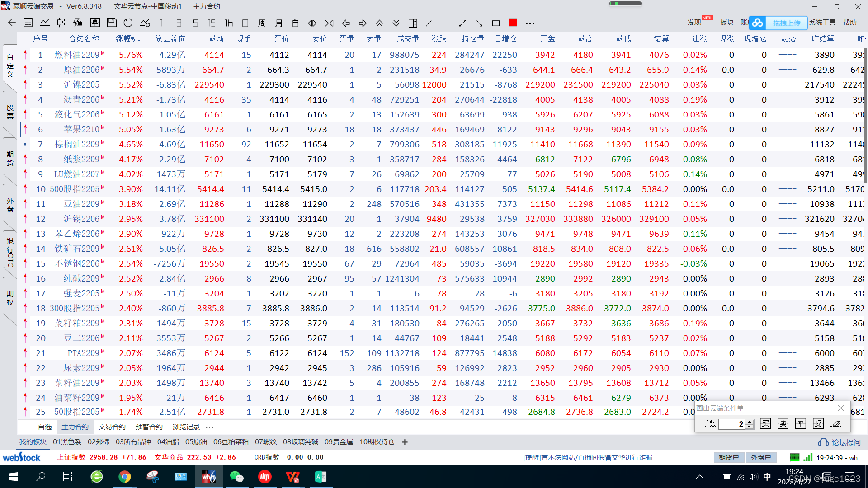Click the double chevron down icon
This screenshot has height=488, width=868.
tap(396, 23)
